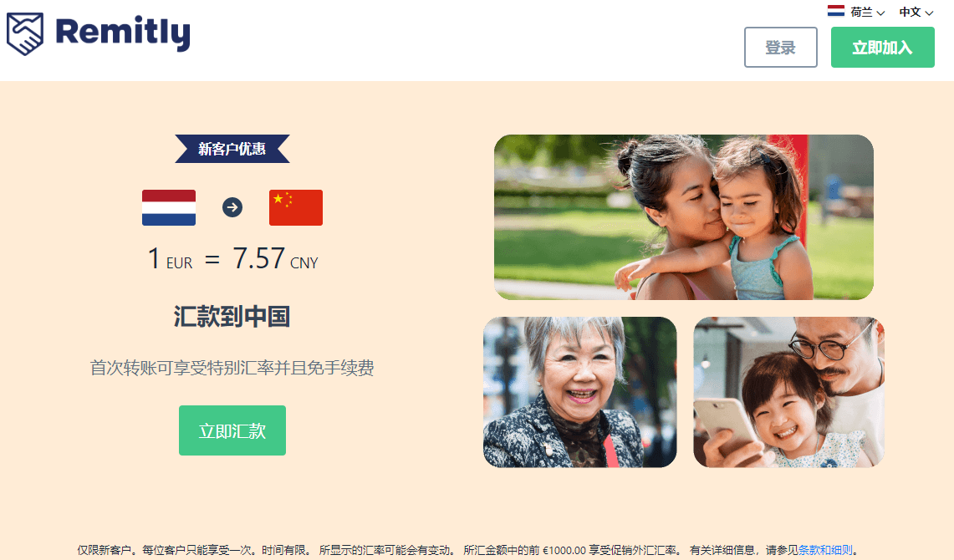
Task: Click the Remitly handshake shield logo icon
Action: tap(25, 34)
